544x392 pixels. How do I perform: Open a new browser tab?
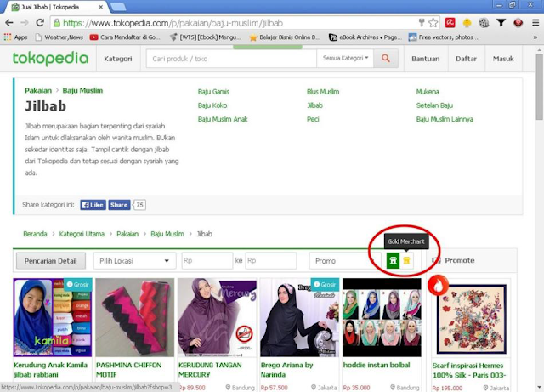pos(118,7)
